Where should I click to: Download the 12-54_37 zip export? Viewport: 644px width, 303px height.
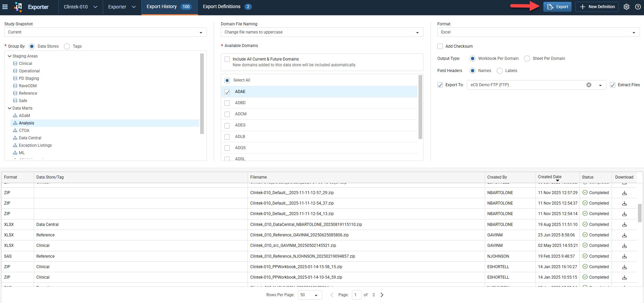pyautogui.click(x=624, y=203)
